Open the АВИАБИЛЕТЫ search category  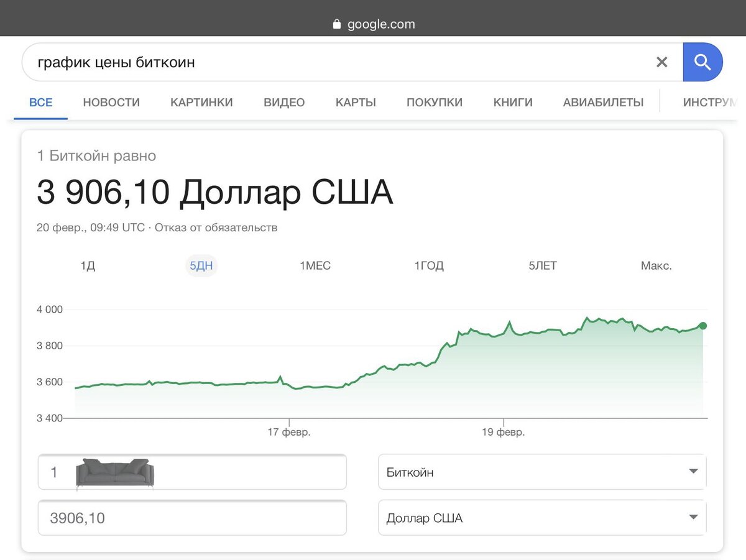point(603,102)
